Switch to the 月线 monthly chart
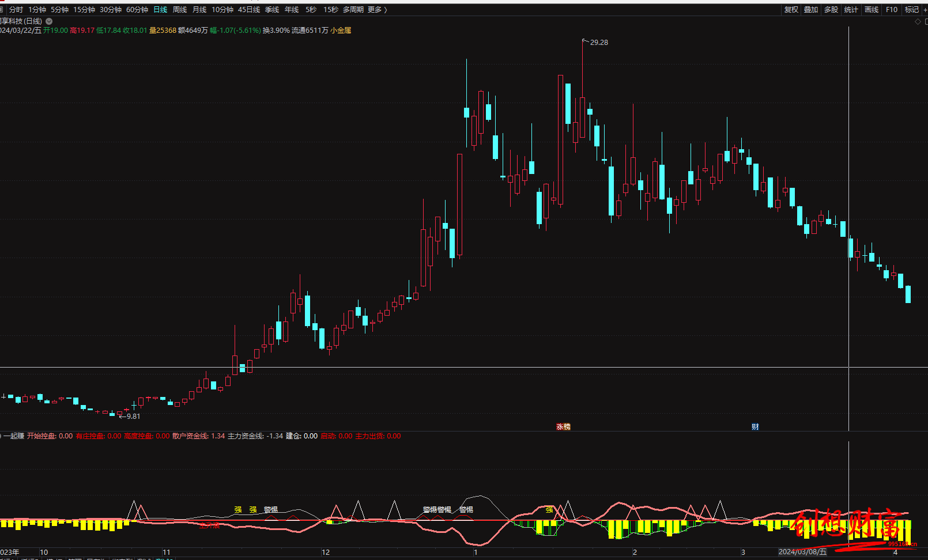The width and height of the screenshot is (928, 560). 199,10
